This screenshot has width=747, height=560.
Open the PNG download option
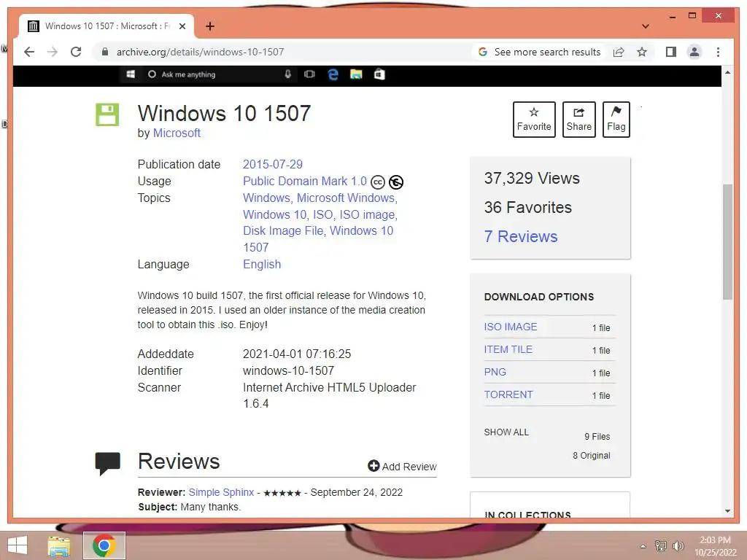click(x=495, y=372)
